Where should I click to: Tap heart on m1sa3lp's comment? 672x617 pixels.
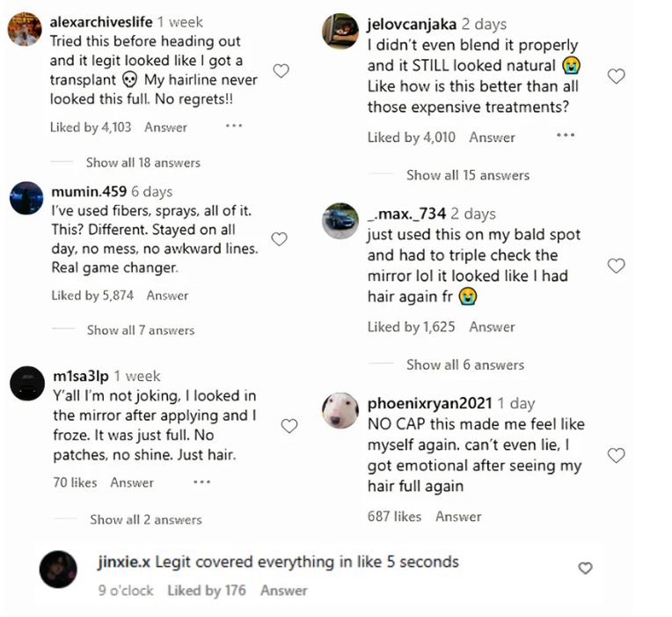(289, 426)
